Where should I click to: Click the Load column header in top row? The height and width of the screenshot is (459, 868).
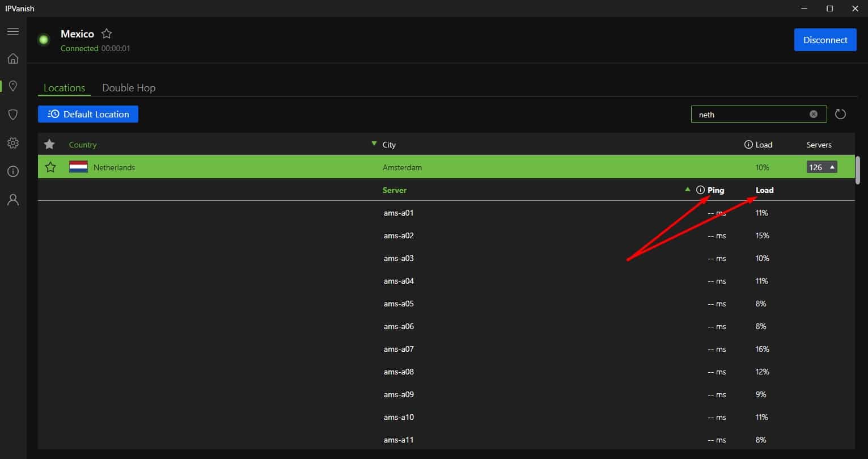point(764,145)
